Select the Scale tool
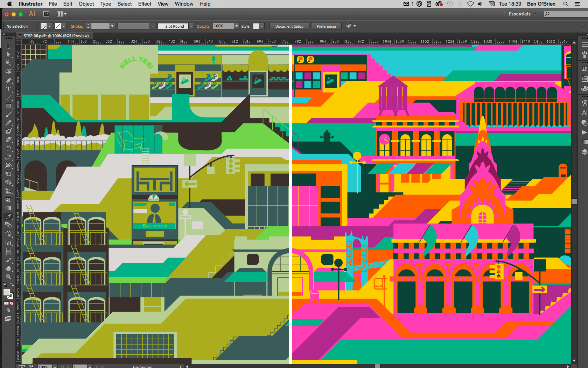This screenshot has width=588, height=368. 8,157
